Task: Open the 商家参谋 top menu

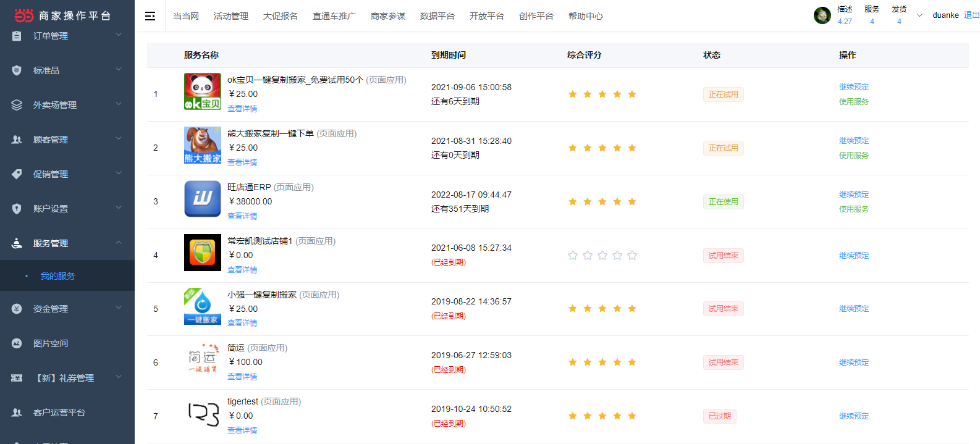Action: pyautogui.click(x=388, y=16)
